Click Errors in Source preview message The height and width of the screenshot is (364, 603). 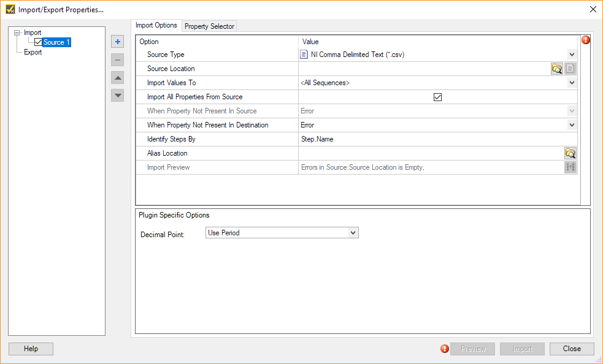click(363, 167)
